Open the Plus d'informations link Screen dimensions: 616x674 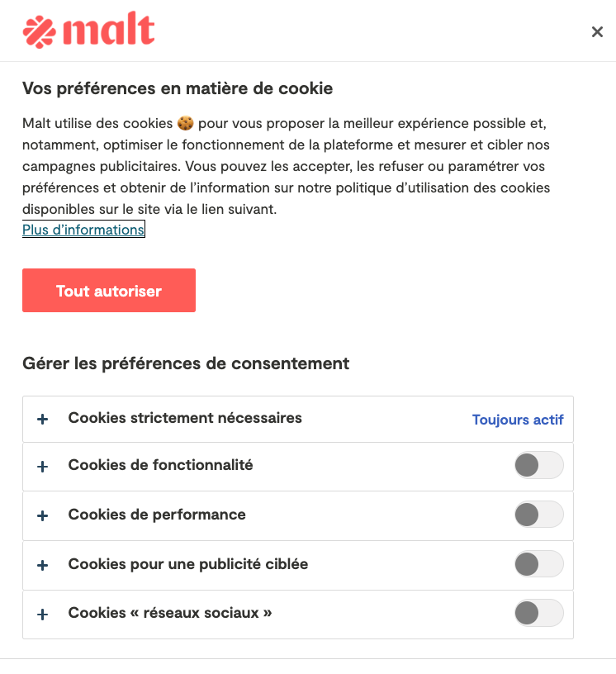[83, 230]
